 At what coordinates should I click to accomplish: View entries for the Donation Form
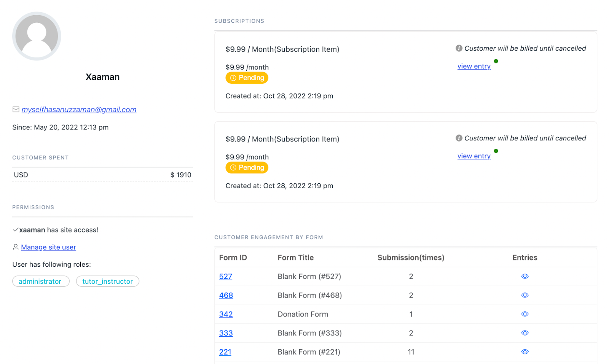pyautogui.click(x=525, y=314)
